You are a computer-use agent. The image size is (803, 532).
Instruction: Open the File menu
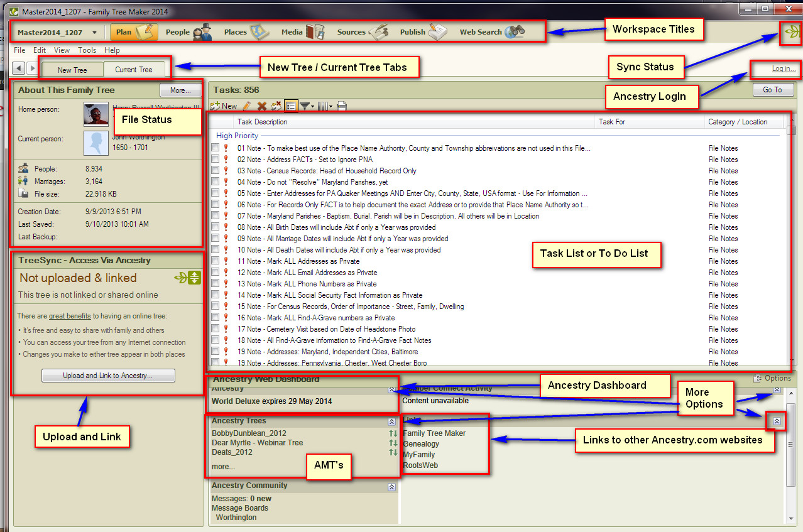pos(19,50)
